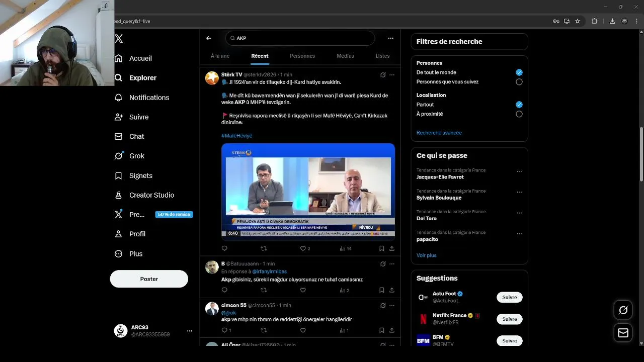Click the Profil person icon
Screen dimensions: 644x362
pos(119,234)
